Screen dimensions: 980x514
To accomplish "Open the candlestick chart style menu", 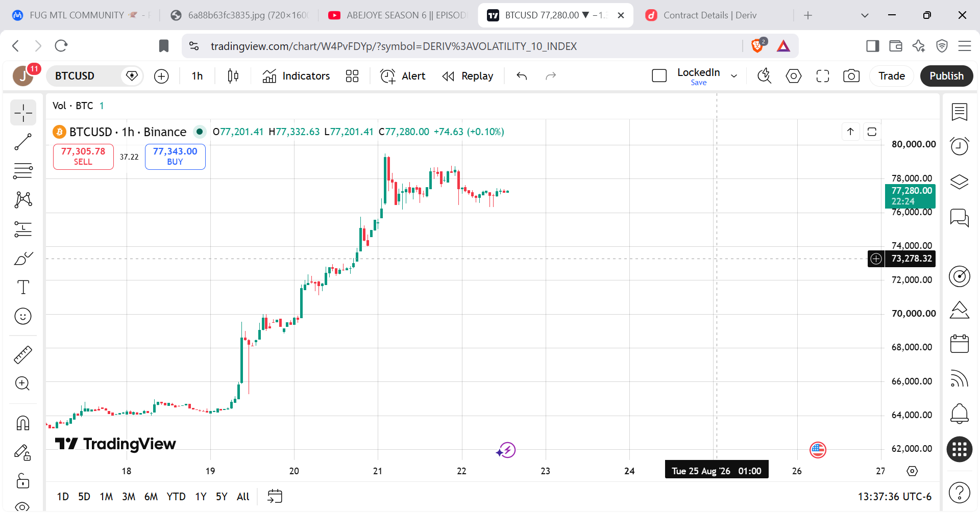I will tap(233, 76).
